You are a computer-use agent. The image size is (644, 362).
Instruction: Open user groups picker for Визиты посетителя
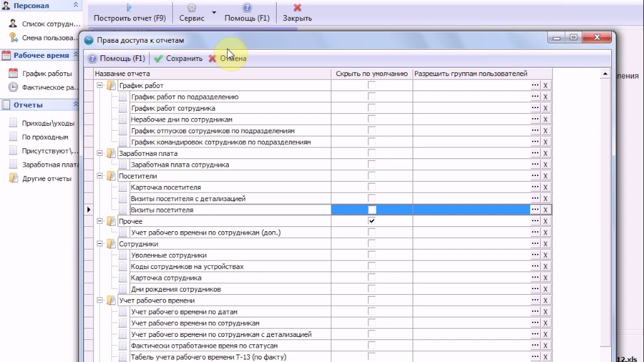(535, 210)
